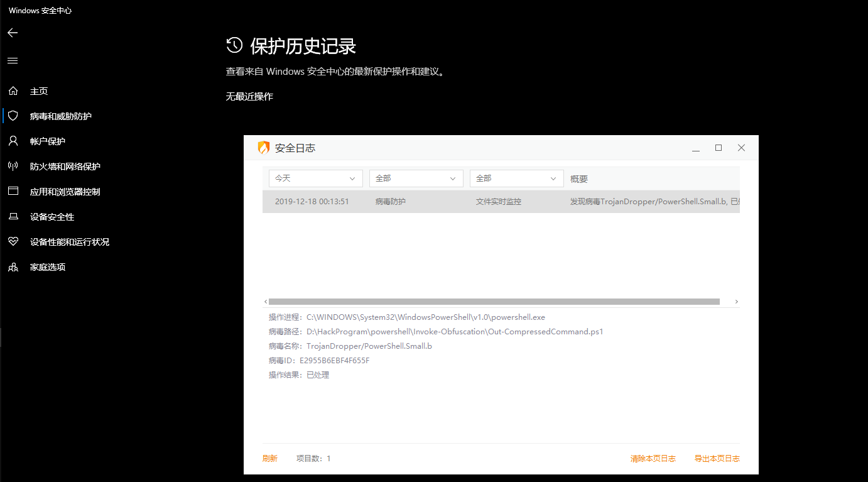Click the 概要 column header

(579, 179)
